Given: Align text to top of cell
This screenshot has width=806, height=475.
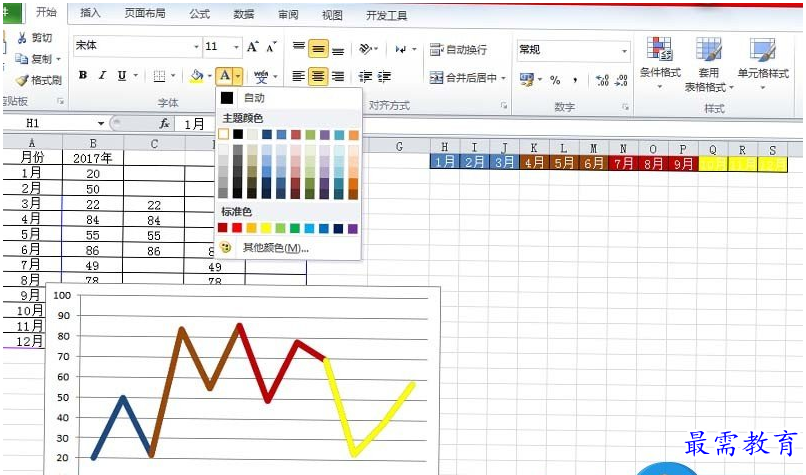Looking at the screenshot, I should pyautogui.click(x=299, y=47).
